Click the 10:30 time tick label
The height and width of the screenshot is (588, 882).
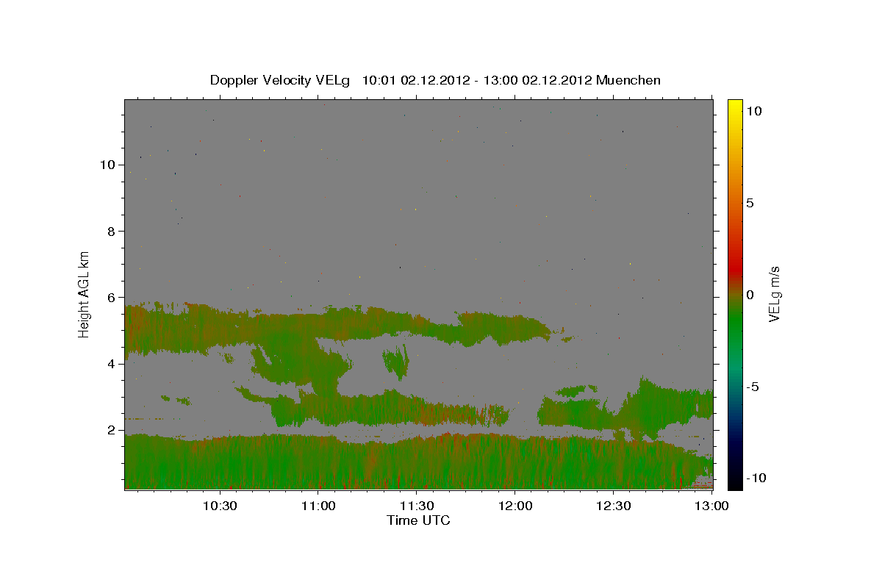point(220,506)
